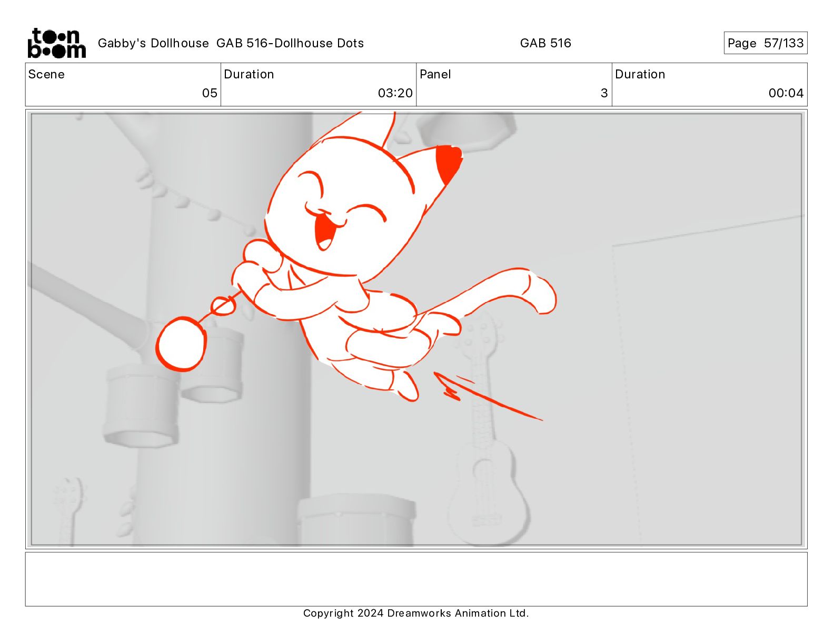Select the title text Gabby's Dollhouse GAB 516-Dollhouse Dots
Screen dimensions: 834x644
point(231,43)
